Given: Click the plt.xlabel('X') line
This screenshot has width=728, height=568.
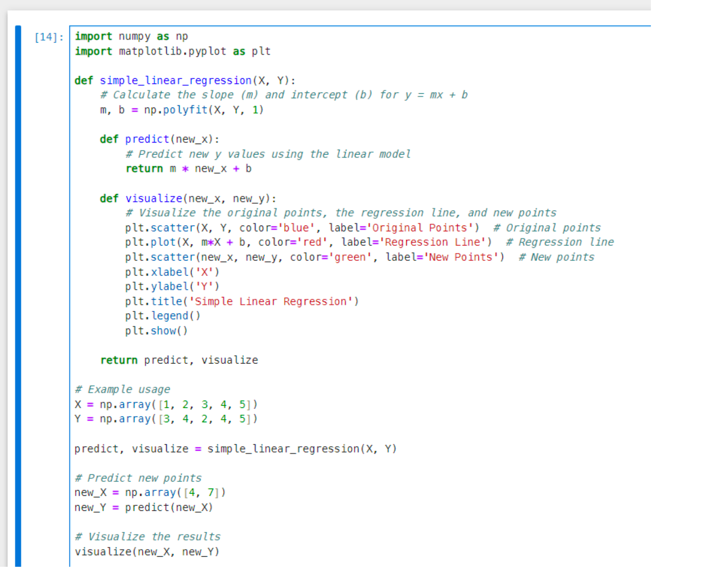Looking at the screenshot, I should pyautogui.click(x=172, y=272).
